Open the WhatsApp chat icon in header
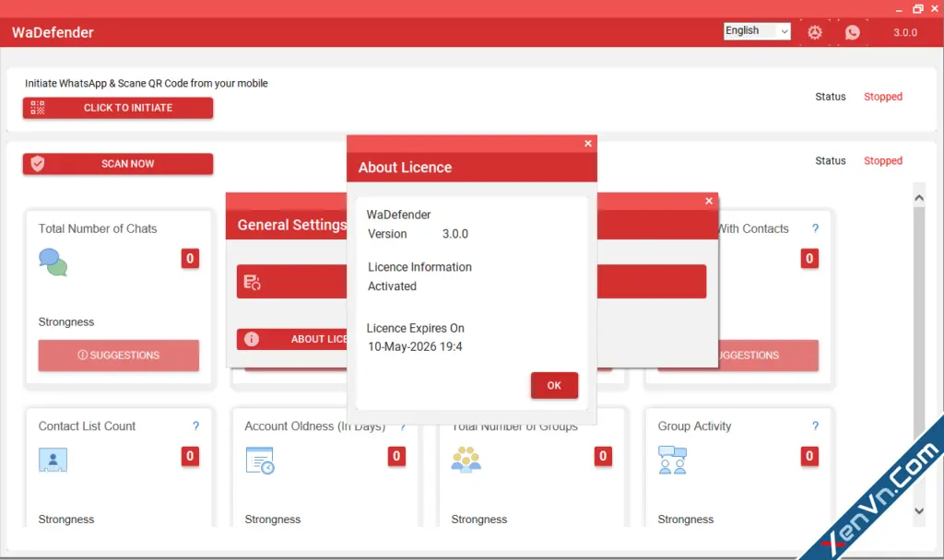The width and height of the screenshot is (944, 560). [x=853, y=32]
